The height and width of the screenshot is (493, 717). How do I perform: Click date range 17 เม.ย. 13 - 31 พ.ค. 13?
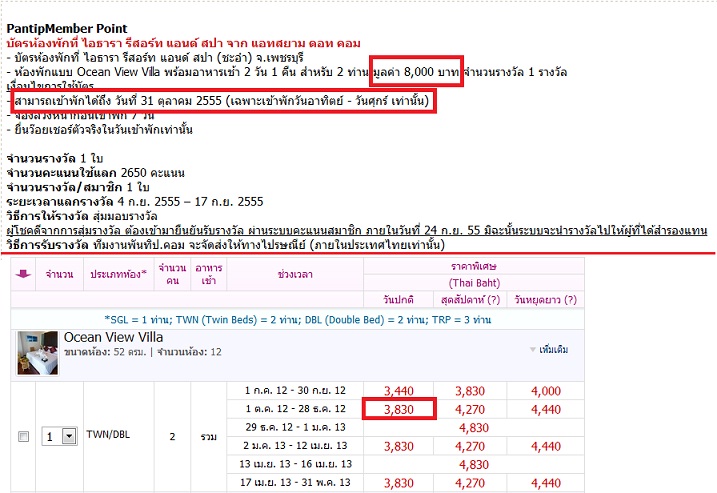[x=295, y=482]
